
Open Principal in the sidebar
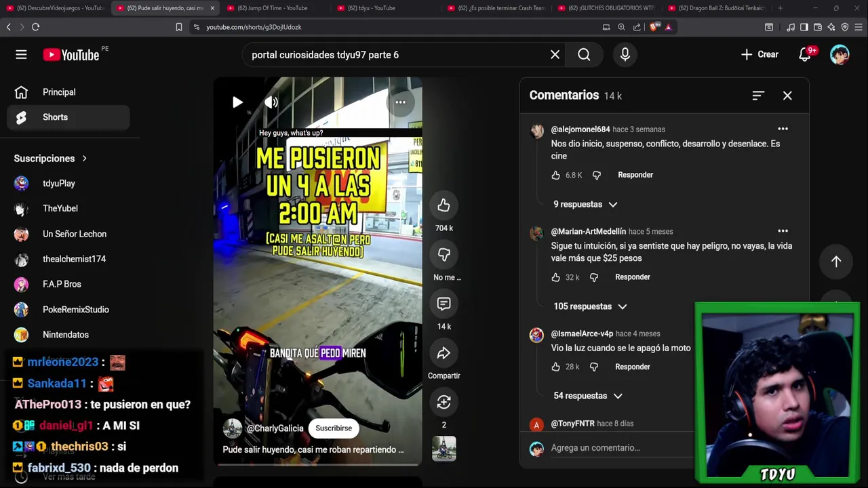(x=68, y=92)
